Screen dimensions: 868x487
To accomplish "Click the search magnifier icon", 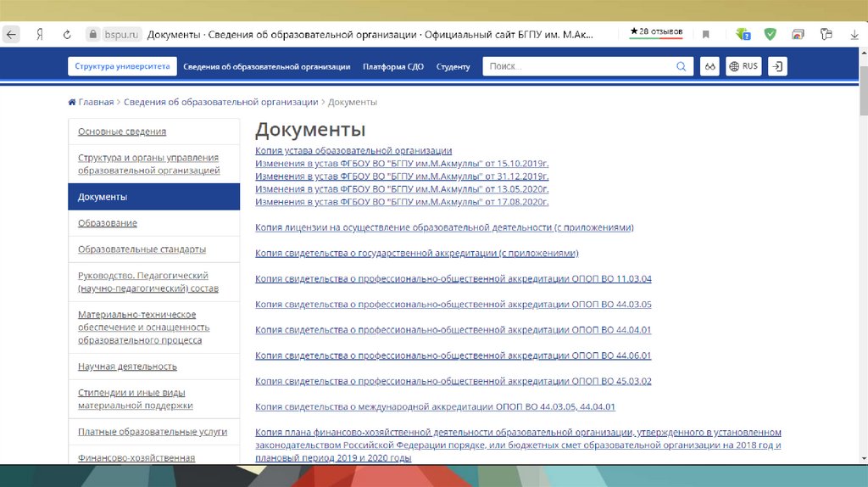I will pyautogui.click(x=682, y=66).
